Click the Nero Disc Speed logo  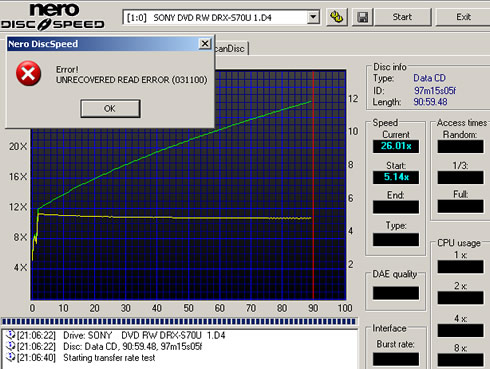[x=53, y=16]
